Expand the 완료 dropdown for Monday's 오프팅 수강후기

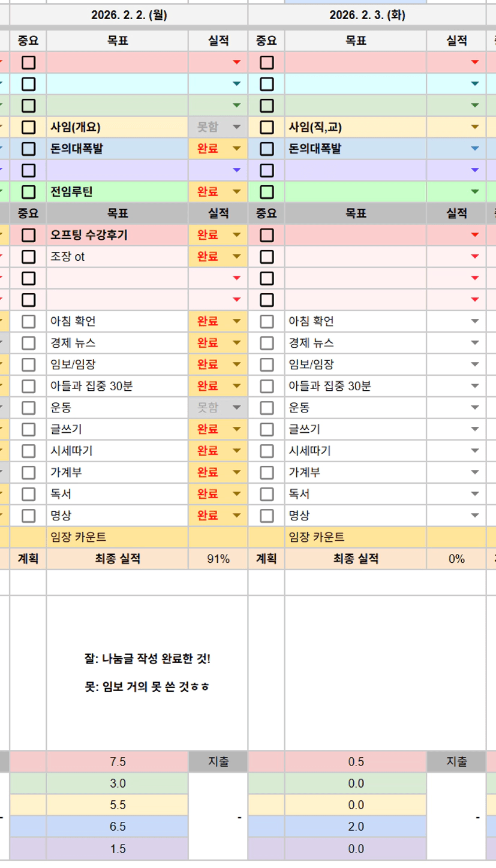(x=236, y=235)
